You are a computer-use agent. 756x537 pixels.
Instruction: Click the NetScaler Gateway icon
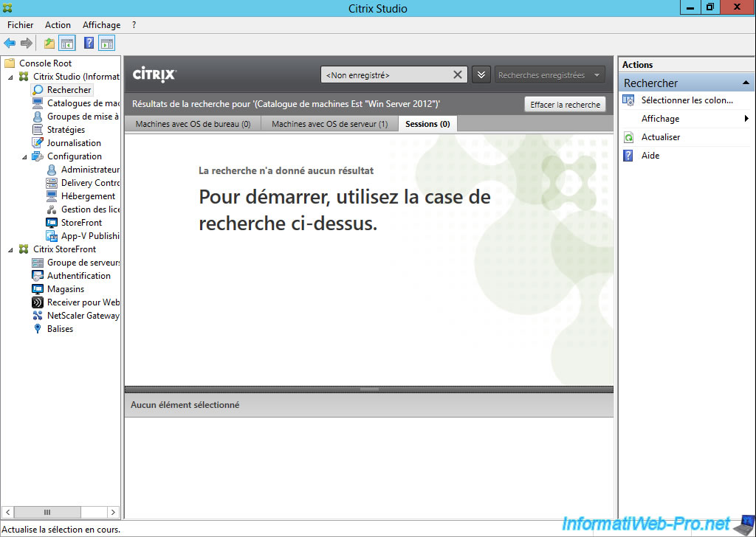38,316
